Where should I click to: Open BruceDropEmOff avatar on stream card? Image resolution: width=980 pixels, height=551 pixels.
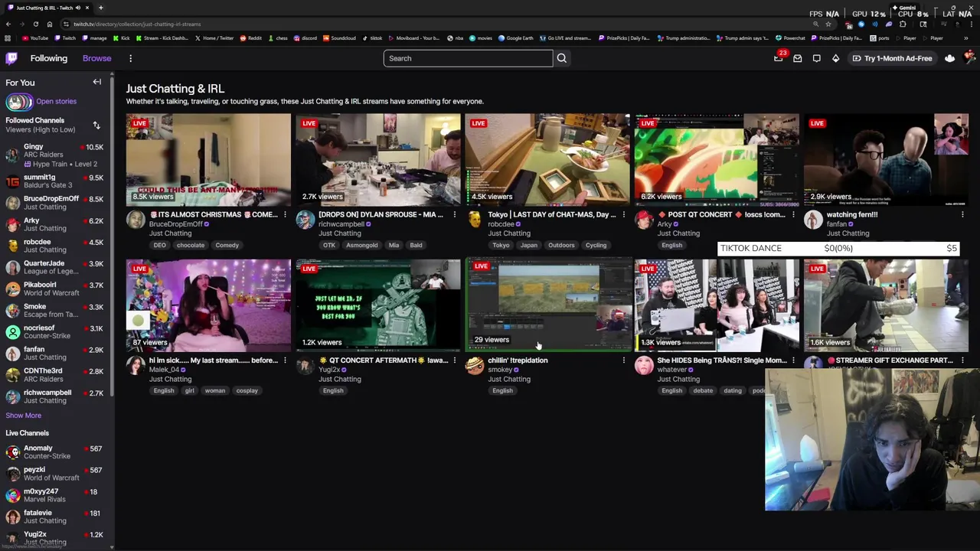(136, 220)
